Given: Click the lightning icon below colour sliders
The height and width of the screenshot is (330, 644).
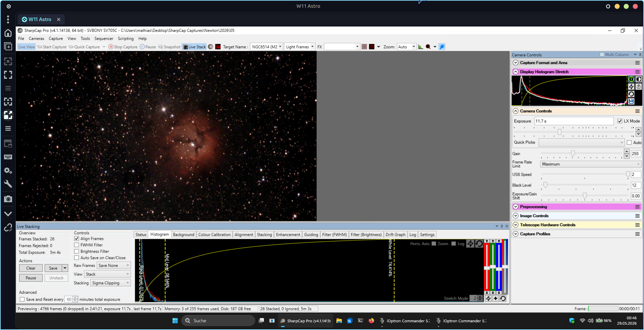Looking at the screenshot, I should point(488,298).
